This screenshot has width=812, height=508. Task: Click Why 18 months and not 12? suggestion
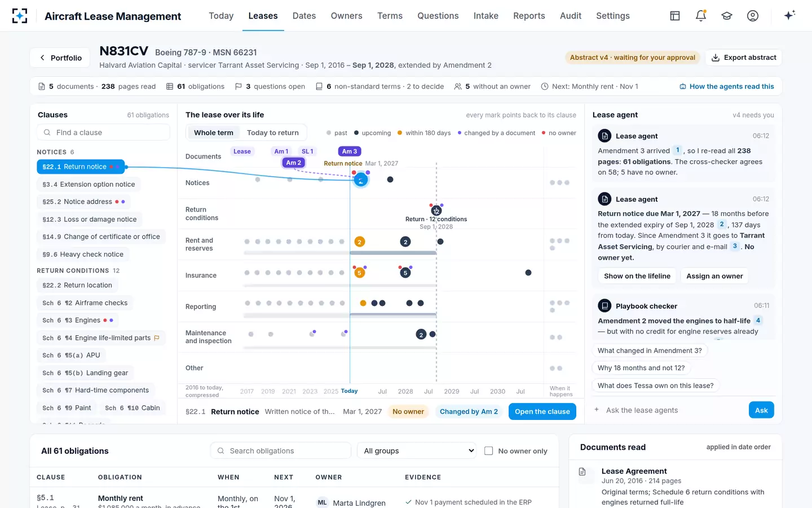coord(641,368)
